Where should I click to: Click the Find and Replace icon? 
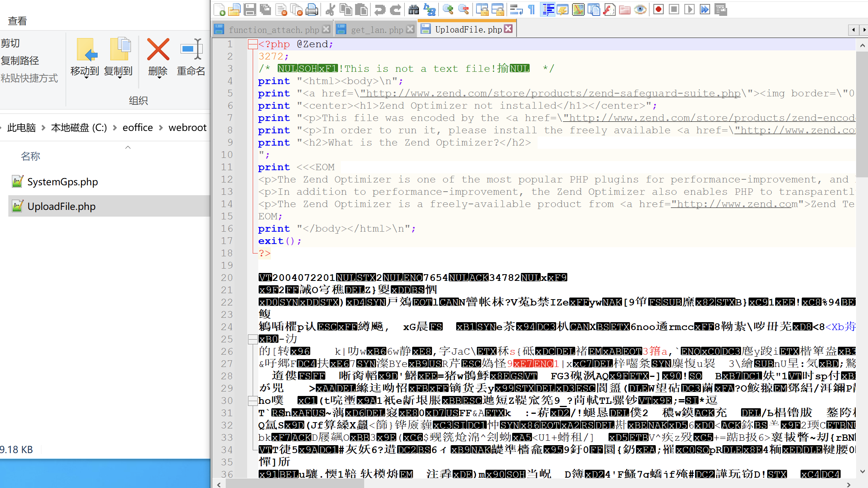430,9
